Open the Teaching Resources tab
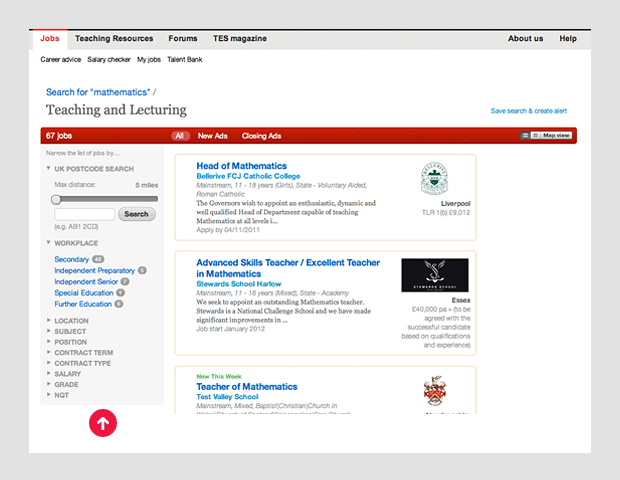Viewport: 620px width, 480px height. pyautogui.click(x=114, y=39)
